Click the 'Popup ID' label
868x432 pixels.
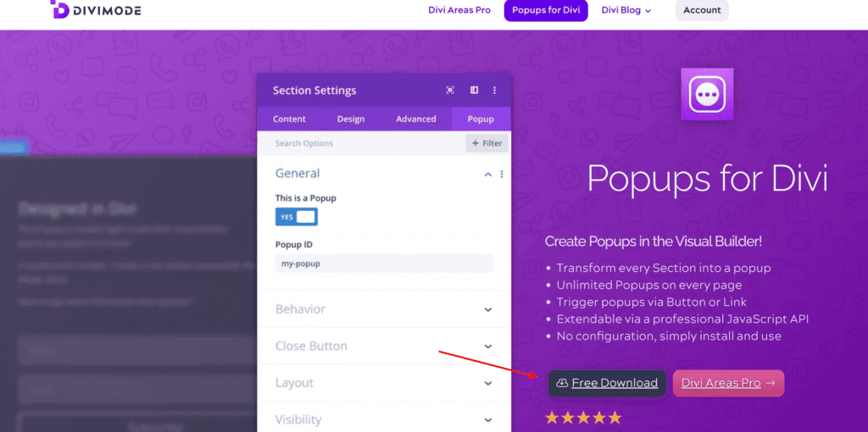[x=294, y=245]
